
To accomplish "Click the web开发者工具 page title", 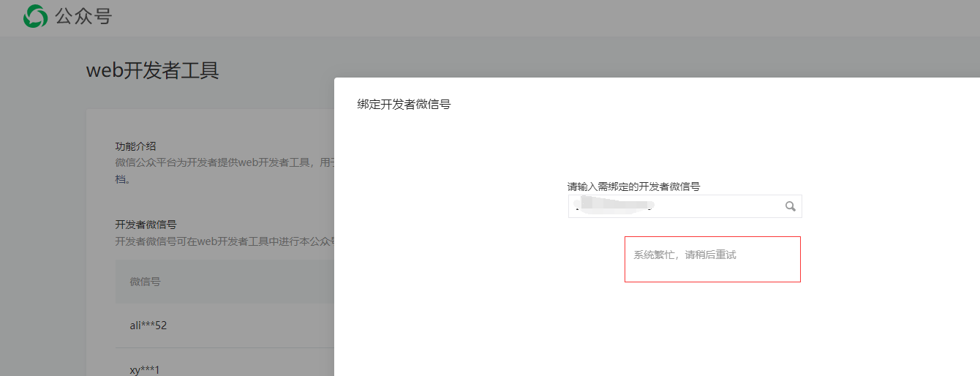I will click(x=152, y=70).
